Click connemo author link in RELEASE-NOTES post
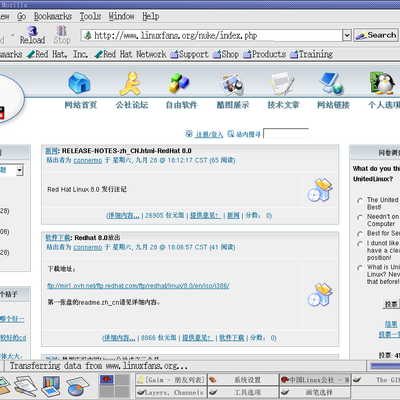 (88, 161)
